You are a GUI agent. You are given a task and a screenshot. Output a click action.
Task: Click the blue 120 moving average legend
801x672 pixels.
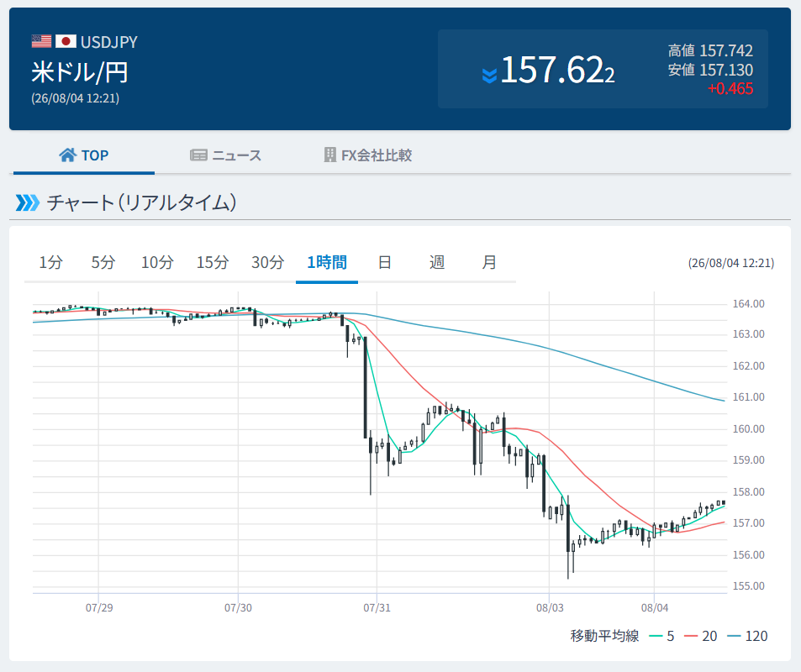[747, 636]
